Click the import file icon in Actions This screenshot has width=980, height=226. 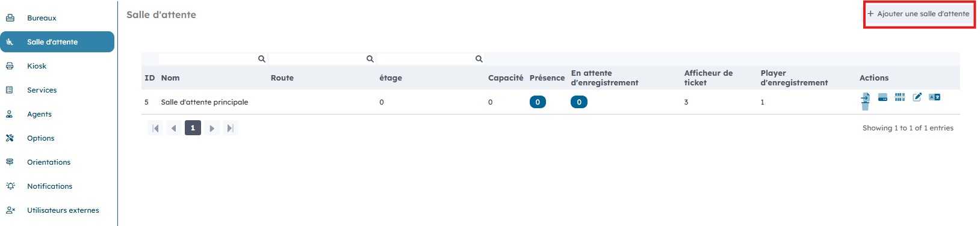coord(865,97)
